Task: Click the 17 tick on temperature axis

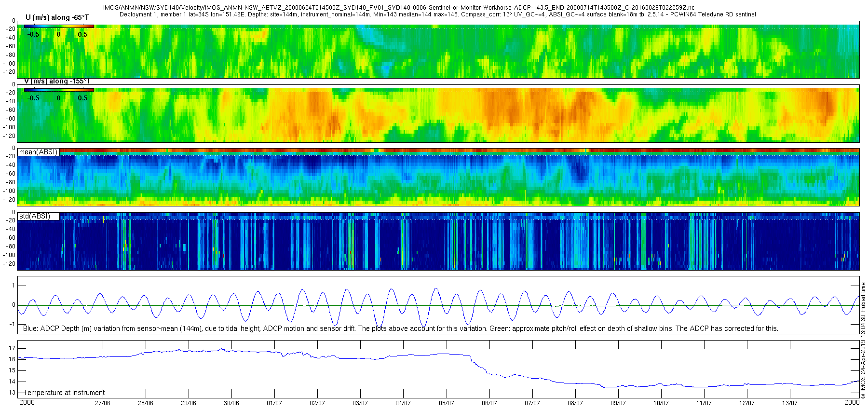Action: click(x=12, y=348)
